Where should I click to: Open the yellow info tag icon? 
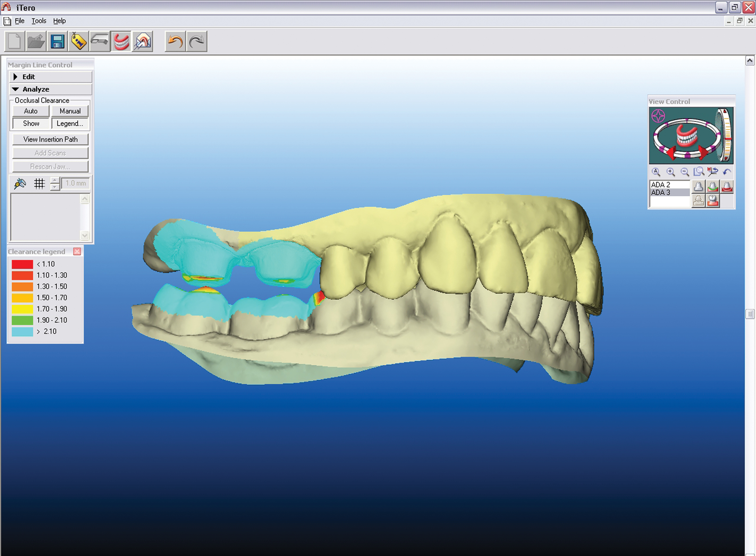[79, 42]
